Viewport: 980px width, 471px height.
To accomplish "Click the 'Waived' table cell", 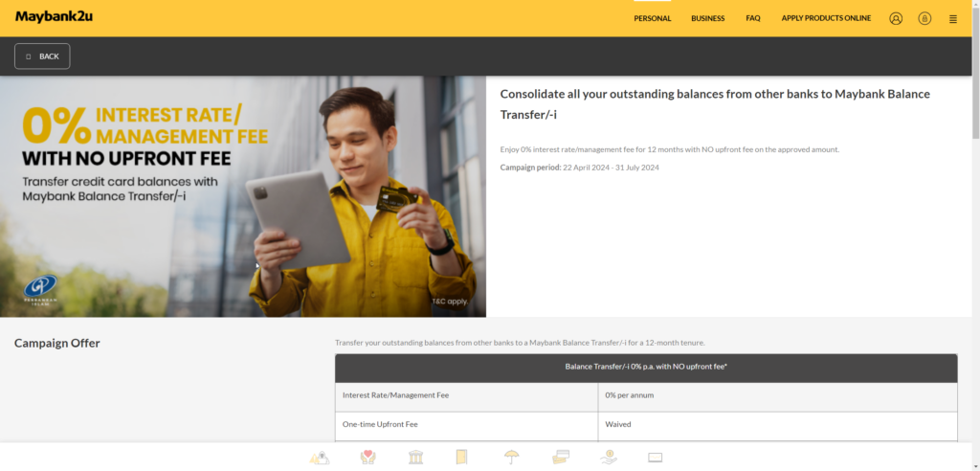I will (x=777, y=425).
